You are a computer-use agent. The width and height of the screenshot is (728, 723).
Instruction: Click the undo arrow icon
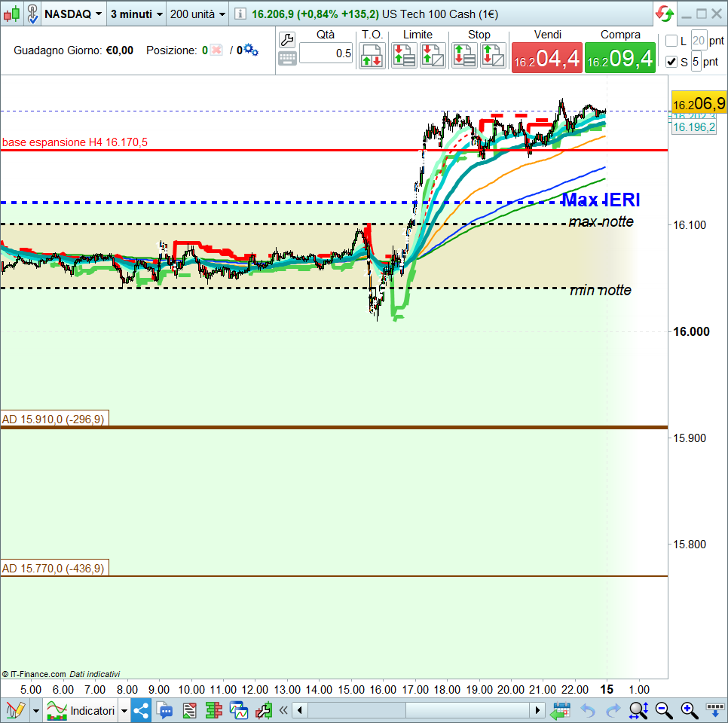(588, 710)
